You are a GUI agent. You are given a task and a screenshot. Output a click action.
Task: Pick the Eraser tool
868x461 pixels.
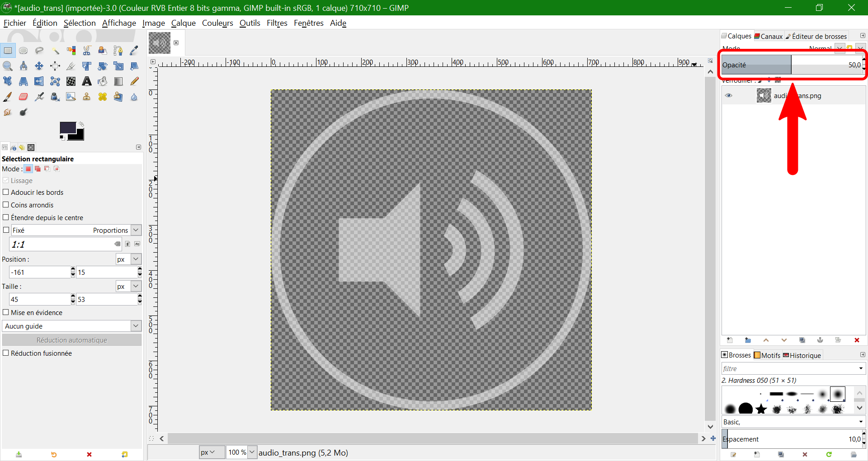pos(24,97)
